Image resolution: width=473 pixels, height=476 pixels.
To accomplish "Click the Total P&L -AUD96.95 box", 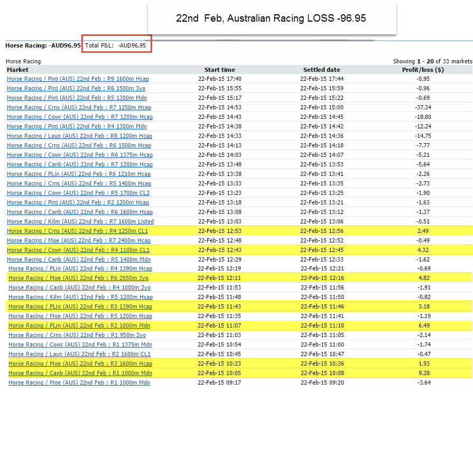I will (117, 45).
